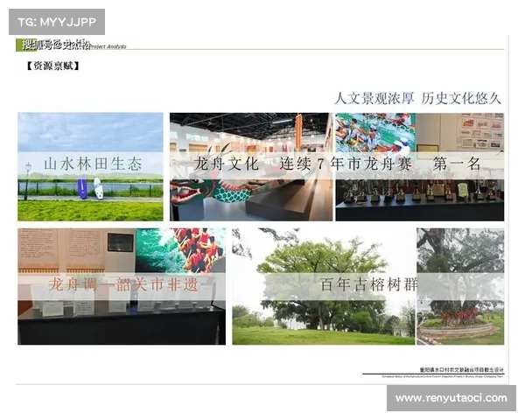Click the 山水林田生态 caption label
This screenshot has height=420, width=525.
90,164
